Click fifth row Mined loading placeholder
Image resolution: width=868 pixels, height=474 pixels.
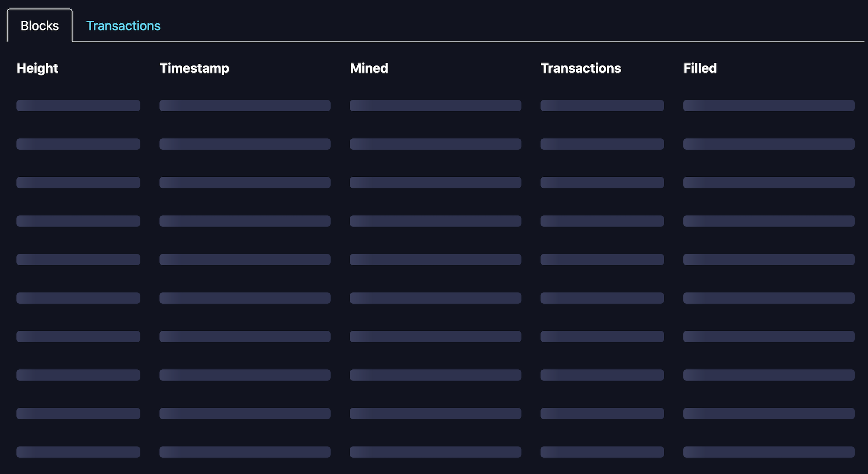point(435,260)
